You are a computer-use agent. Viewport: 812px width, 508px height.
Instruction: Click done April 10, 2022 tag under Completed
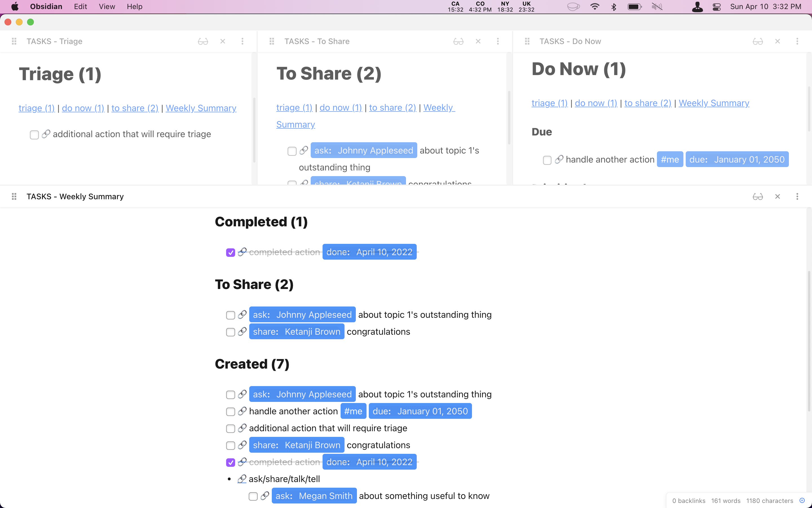[x=369, y=252]
